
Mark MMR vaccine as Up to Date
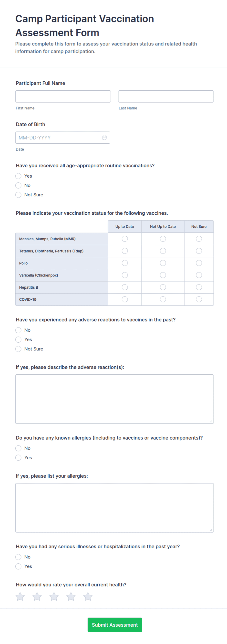pos(125,239)
